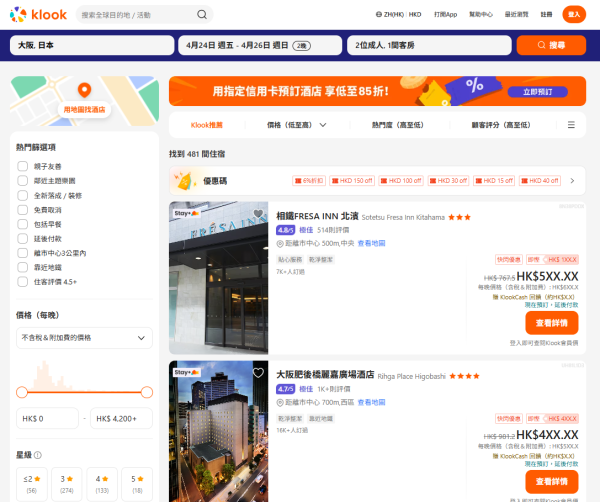Image resolution: width=600 pixels, height=502 pixels.
Task: Click the maximum price slider handle
Action: click(x=147, y=392)
